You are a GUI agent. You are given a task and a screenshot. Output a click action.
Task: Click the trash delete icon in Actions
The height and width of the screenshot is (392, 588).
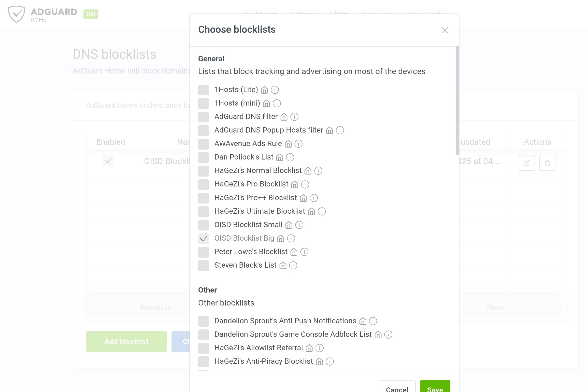tap(547, 163)
